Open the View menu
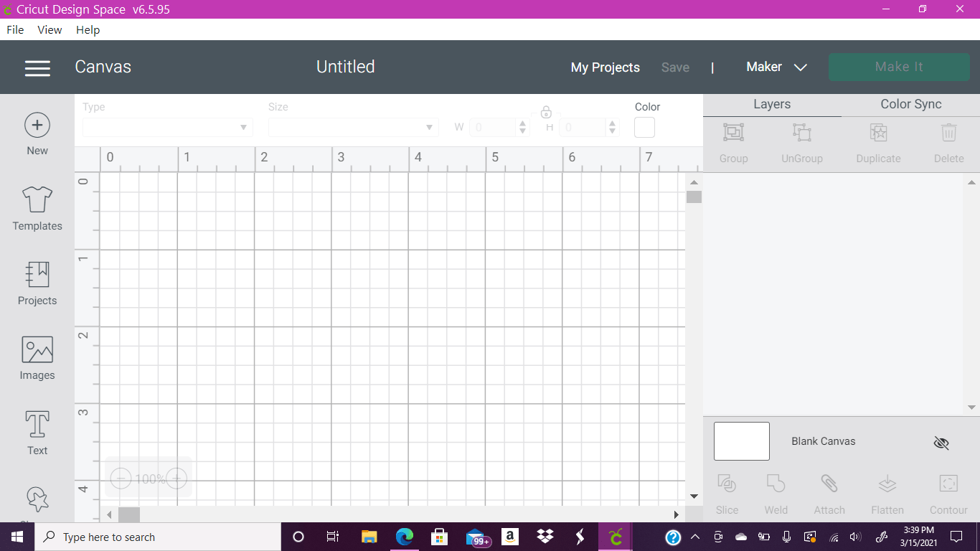The image size is (980, 551). (49, 29)
